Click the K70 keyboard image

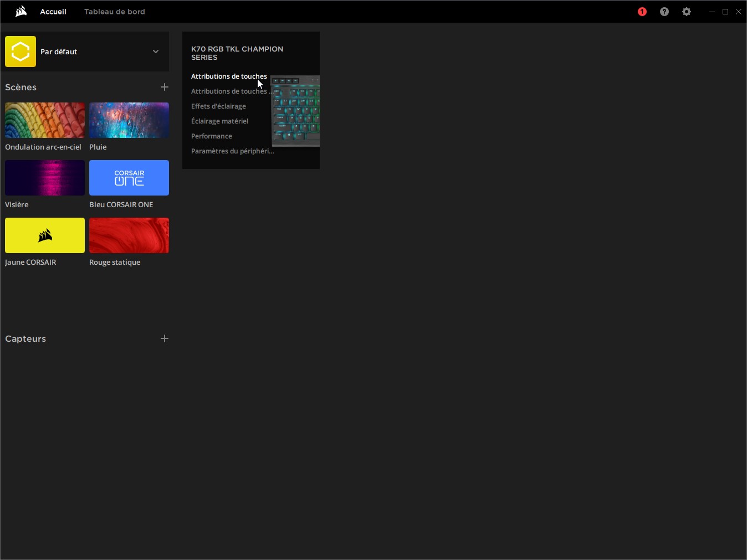coord(295,111)
